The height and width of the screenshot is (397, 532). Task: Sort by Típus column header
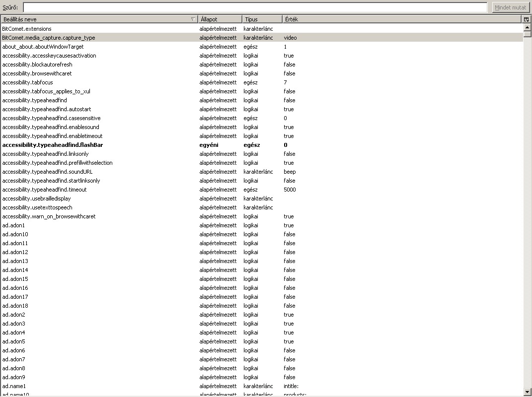262,19
